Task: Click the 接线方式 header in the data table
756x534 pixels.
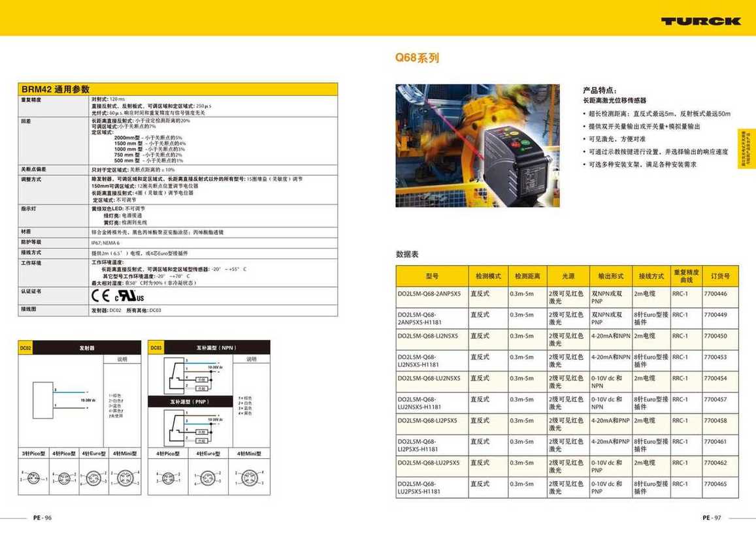Action: click(x=651, y=276)
